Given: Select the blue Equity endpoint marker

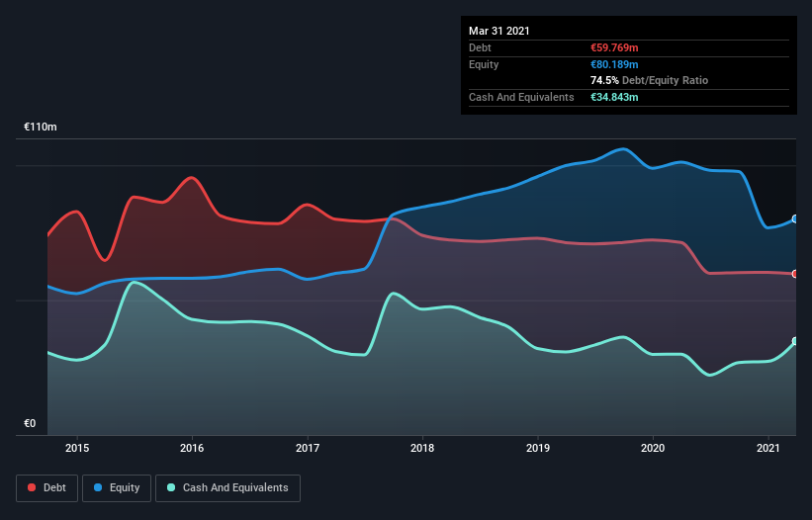Looking at the screenshot, I should (x=795, y=218).
